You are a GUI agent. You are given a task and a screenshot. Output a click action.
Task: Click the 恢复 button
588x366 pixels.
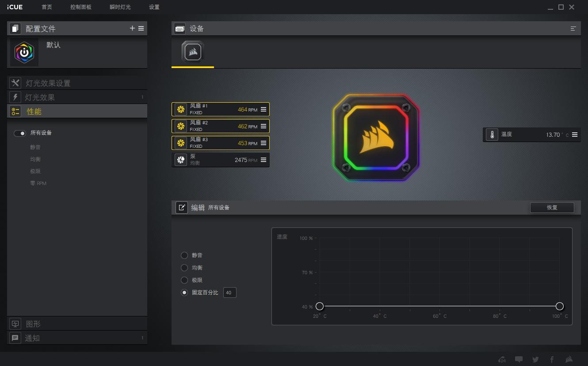coord(552,208)
